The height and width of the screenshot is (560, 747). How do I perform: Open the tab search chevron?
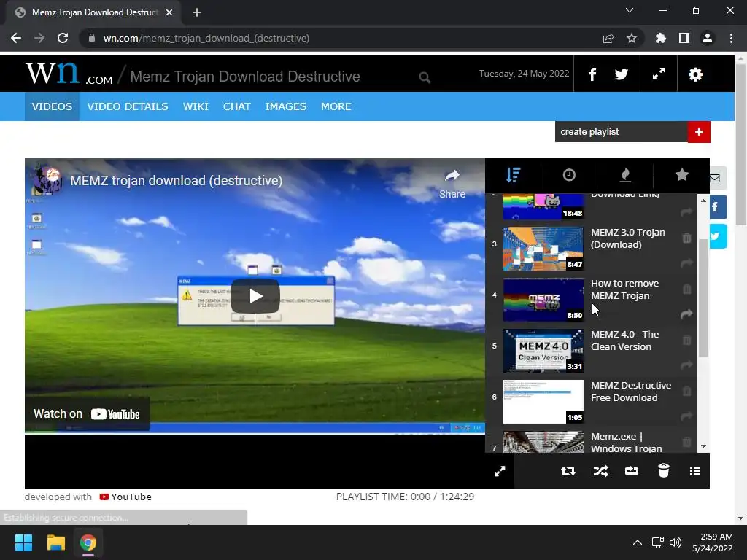point(630,10)
